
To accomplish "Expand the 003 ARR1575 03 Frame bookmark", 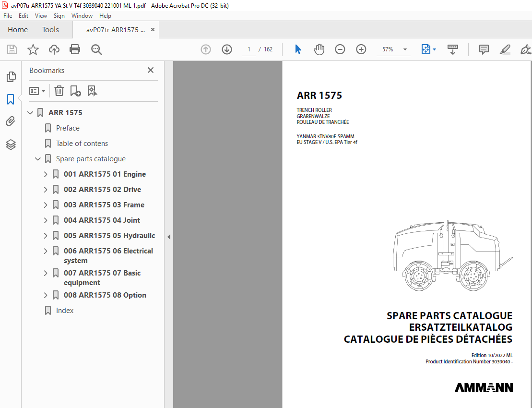I will click(46, 205).
